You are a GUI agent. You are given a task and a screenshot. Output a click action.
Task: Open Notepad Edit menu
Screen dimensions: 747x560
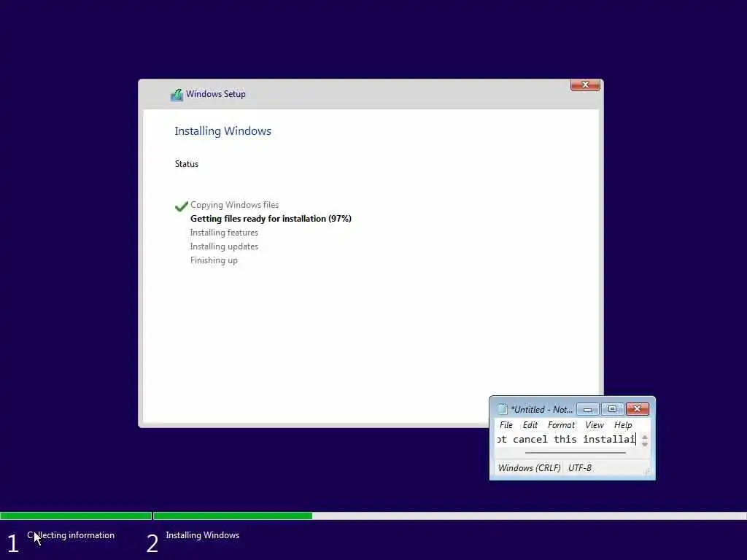tap(530, 425)
